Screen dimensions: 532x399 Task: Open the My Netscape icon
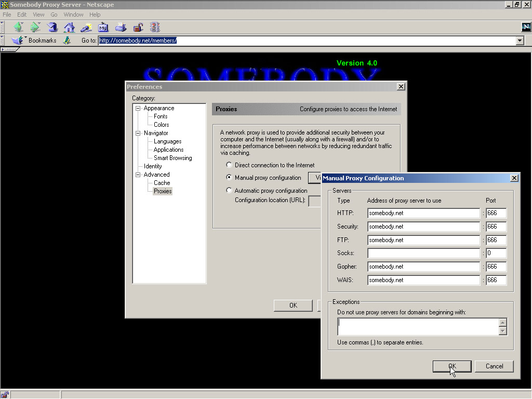103,28
